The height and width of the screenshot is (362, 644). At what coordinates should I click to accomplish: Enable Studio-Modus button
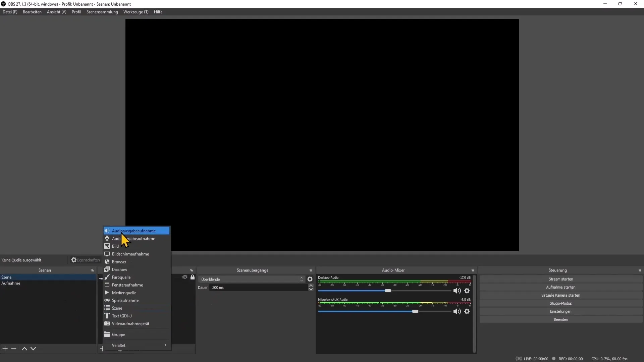tap(561, 303)
